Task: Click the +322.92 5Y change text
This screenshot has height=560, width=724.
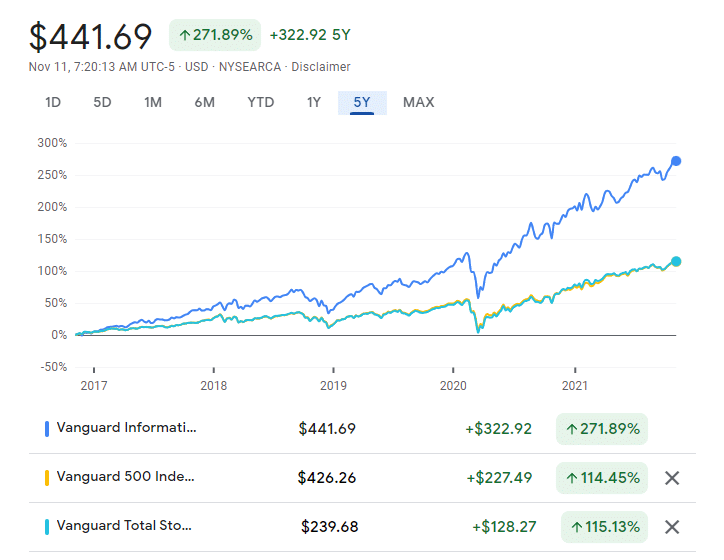Action: pos(310,35)
